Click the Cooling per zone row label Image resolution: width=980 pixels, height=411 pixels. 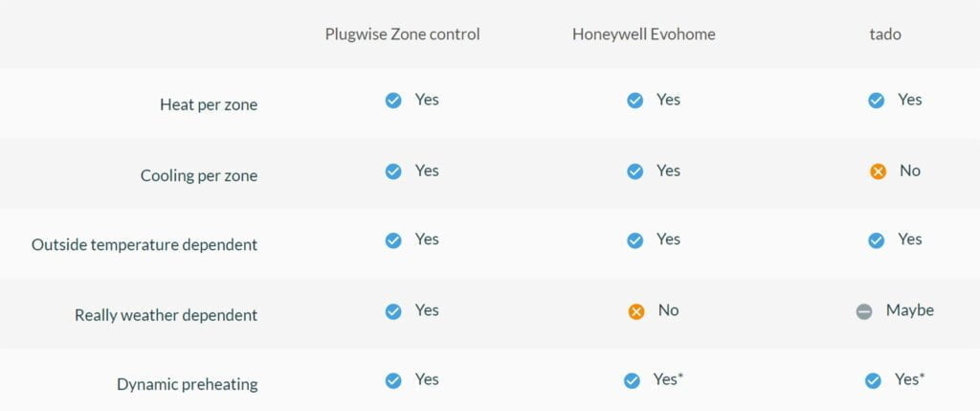(x=198, y=175)
